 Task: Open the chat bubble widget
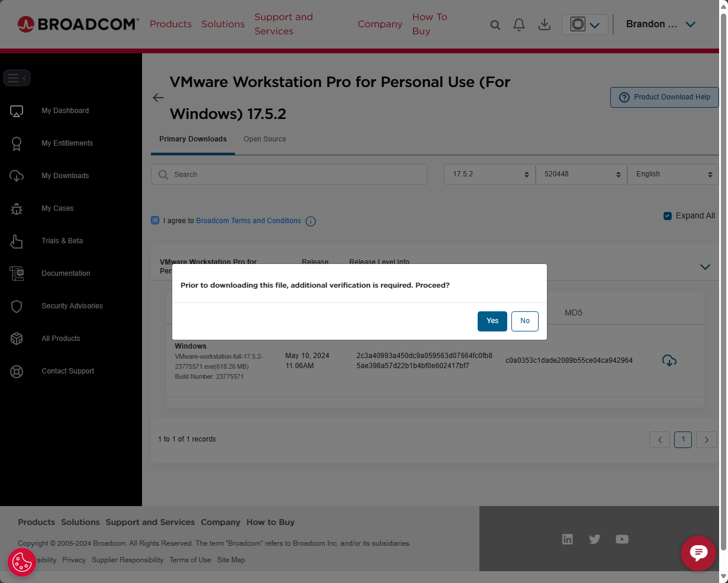698,553
